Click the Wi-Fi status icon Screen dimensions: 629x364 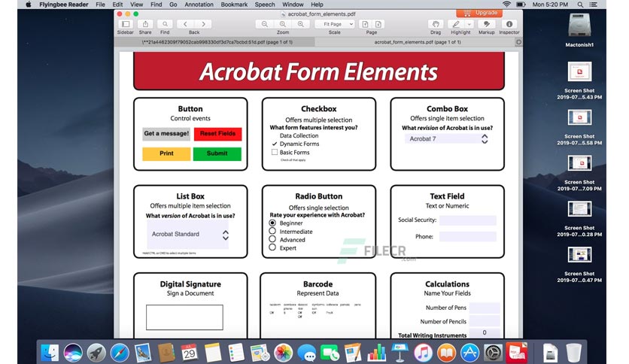coord(506,5)
